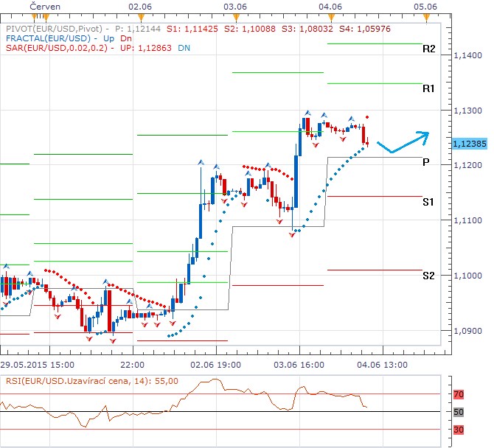Click the orange date marker above 03.06
494x448 pixels.
tap(234, 18)
